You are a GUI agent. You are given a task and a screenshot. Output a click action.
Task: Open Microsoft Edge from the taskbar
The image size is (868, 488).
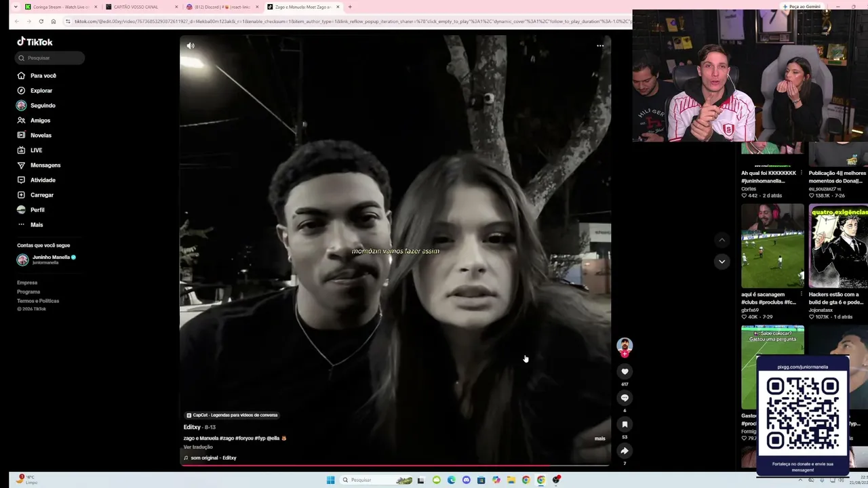pyautogui.click(x=451, y=480)
